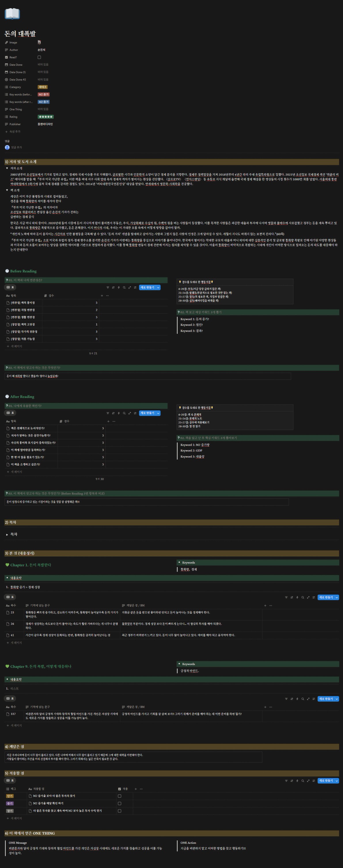Expand the 목차 toggle
The width and height of the screenshot is (343, 868).
(7, 534)
